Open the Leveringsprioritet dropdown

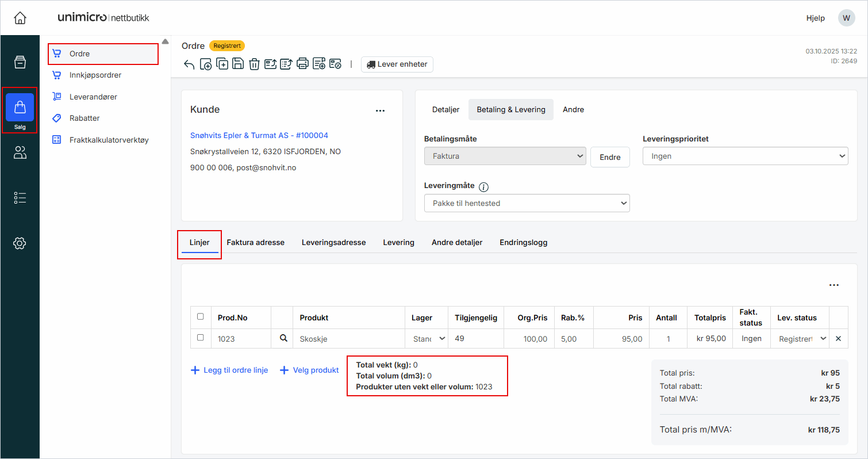coord(745,156)
